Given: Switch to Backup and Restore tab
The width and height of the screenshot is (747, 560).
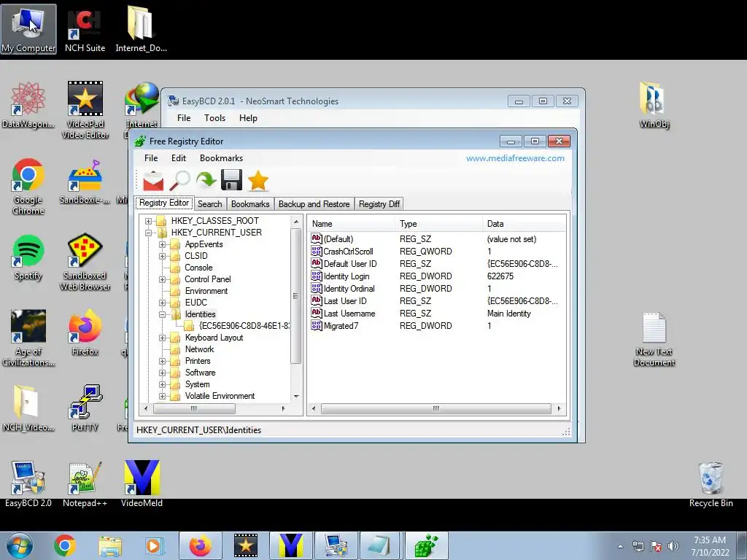Looking at the screenshot, I should [314, 204].
